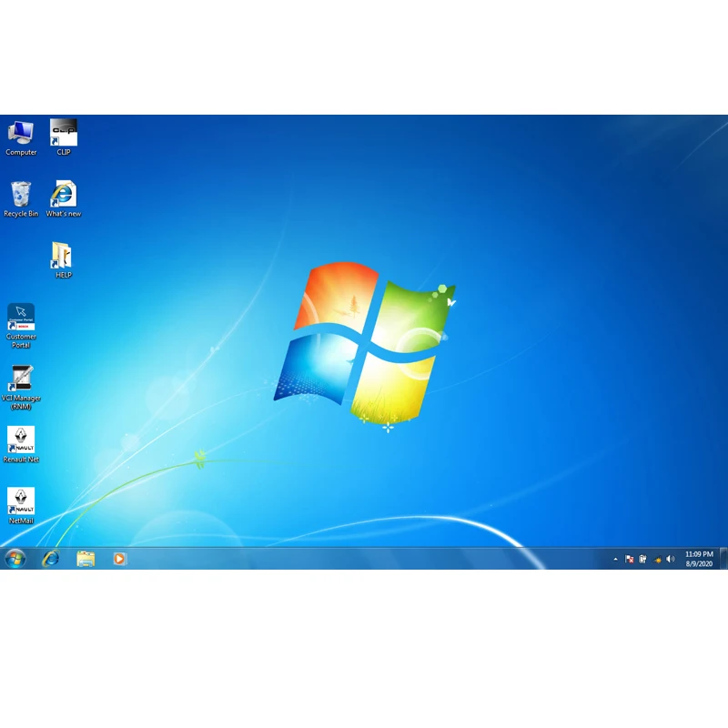Image resolution: width=728 pixels, height=728 pixels.
Task: Select the Computer desktop icon
Action: 21,137
